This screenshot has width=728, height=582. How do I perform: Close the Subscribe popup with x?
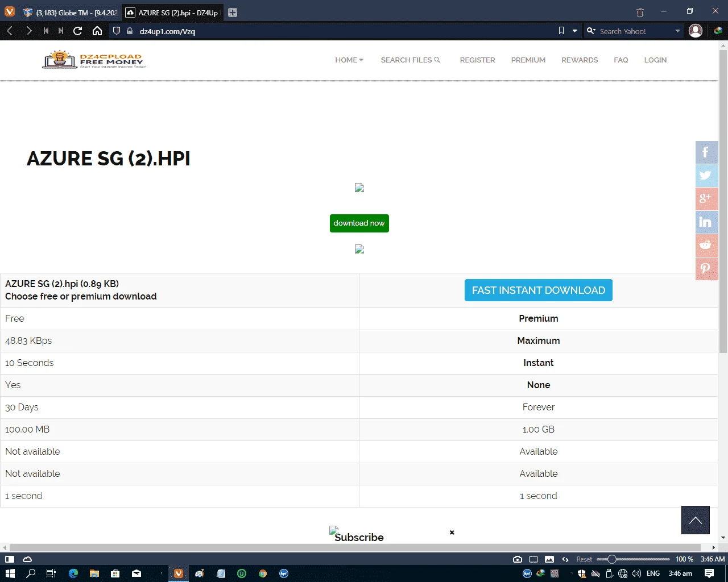(452, 533)
